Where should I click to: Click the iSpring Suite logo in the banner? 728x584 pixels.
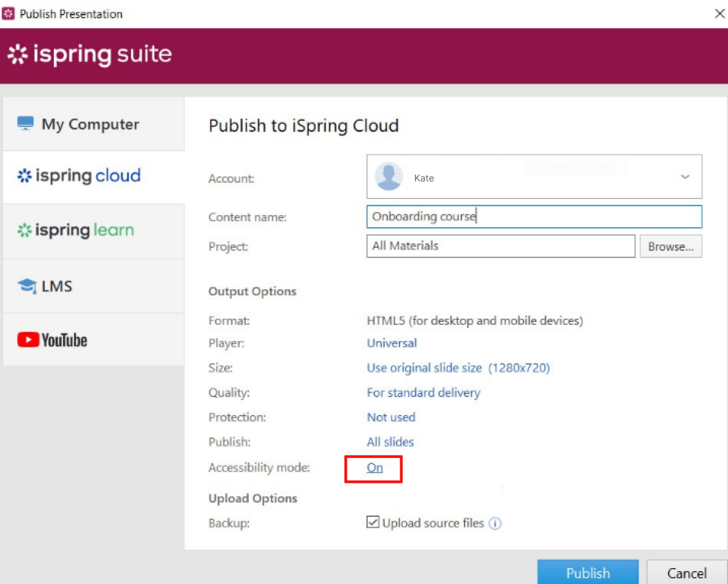click(89, 55)
